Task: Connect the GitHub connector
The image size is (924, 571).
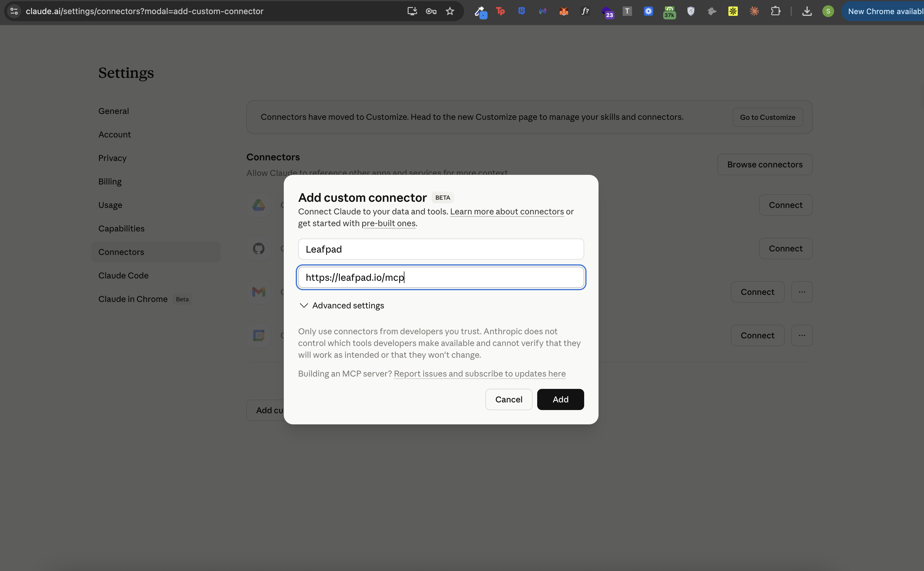Action: [785, 248]
